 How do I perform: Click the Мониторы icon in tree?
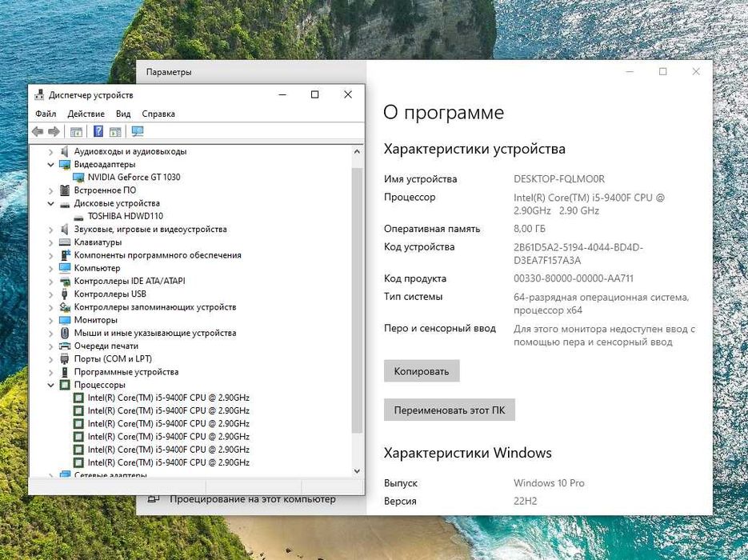[65, 319]
